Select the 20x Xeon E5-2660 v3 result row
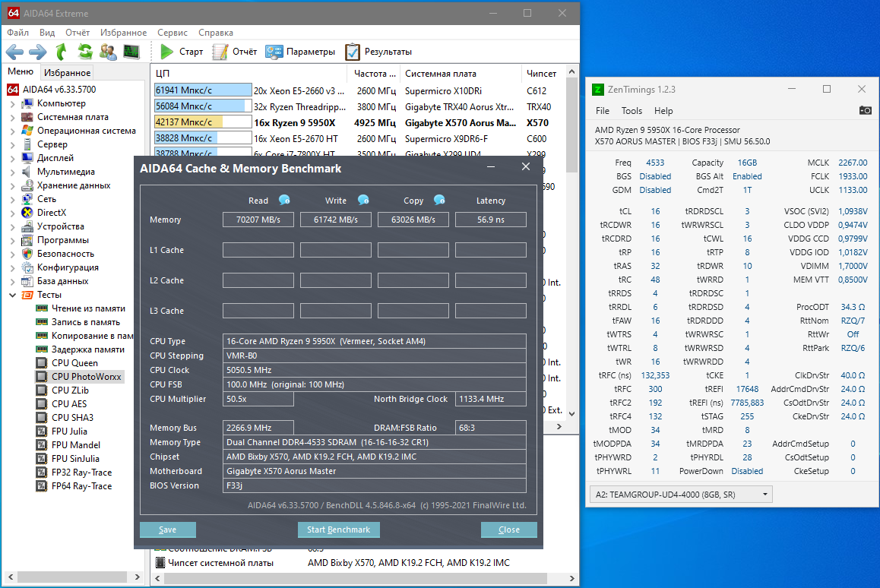Viewport: 880px width, 588px height. pos(359,90)
